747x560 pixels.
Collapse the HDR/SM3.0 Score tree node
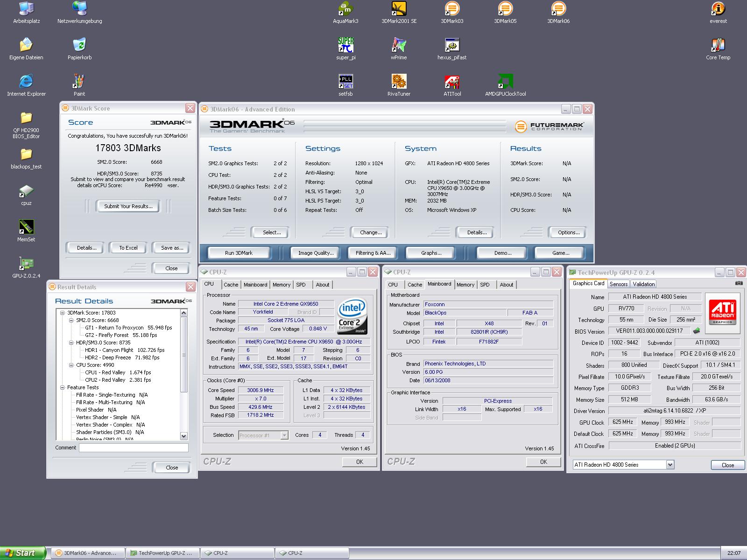coord(71,343)
